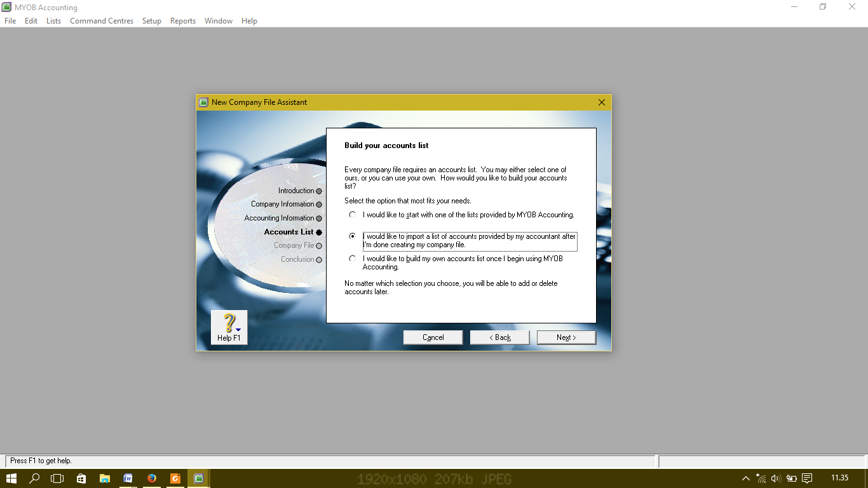
Task: Launch Microsoft Store from taskbar
Action: pyautogui.click(x=81, y=478)
